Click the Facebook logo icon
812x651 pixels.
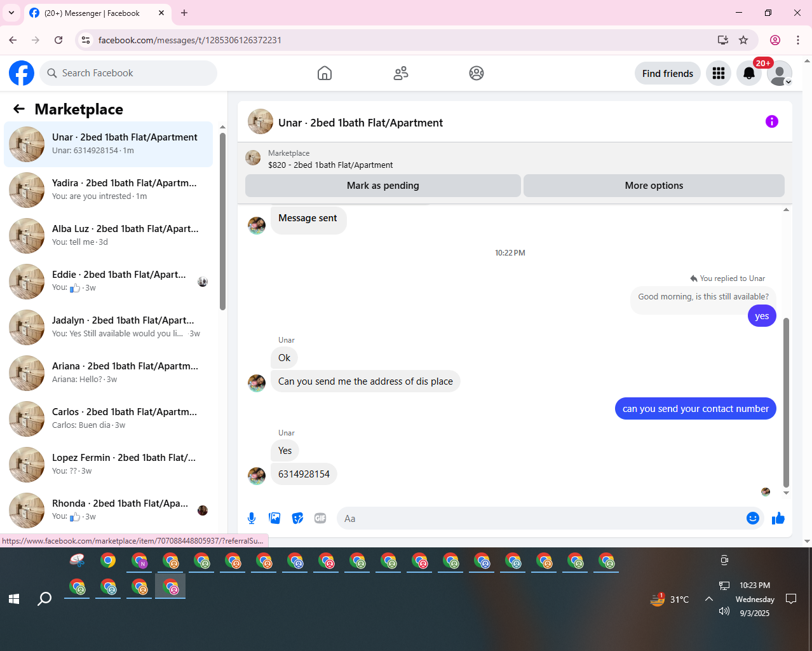(x=22, y=73)
